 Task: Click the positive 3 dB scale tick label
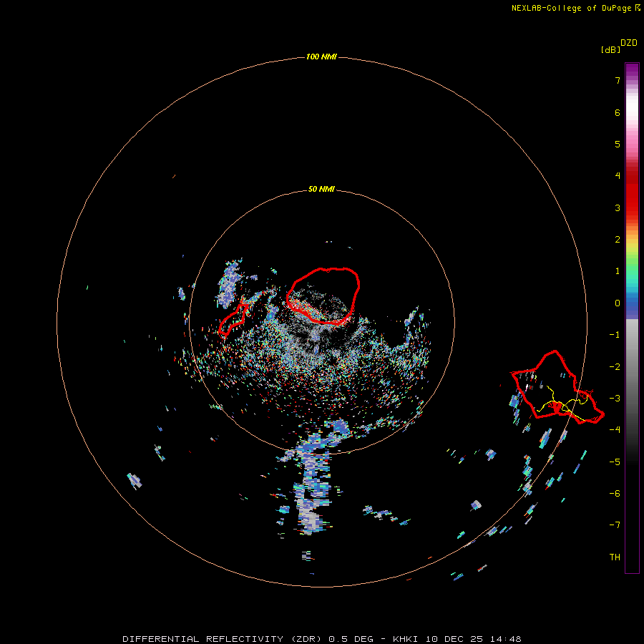618,208
